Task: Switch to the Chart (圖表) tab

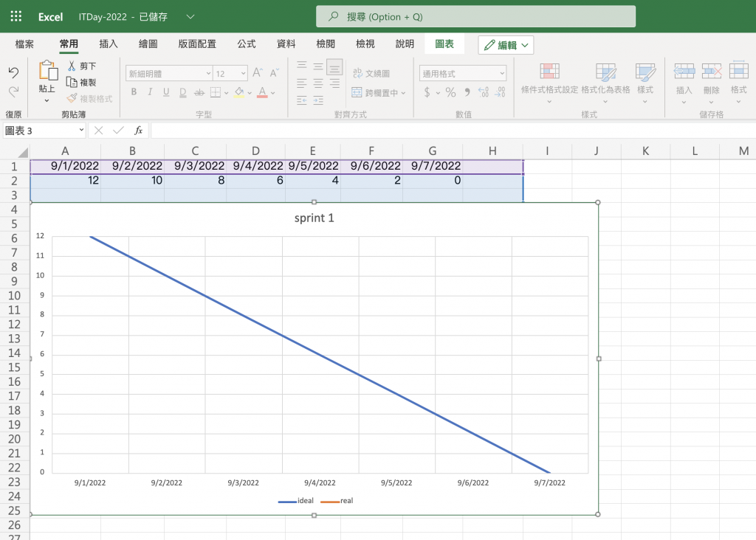Action: click(x=444, y=44)
